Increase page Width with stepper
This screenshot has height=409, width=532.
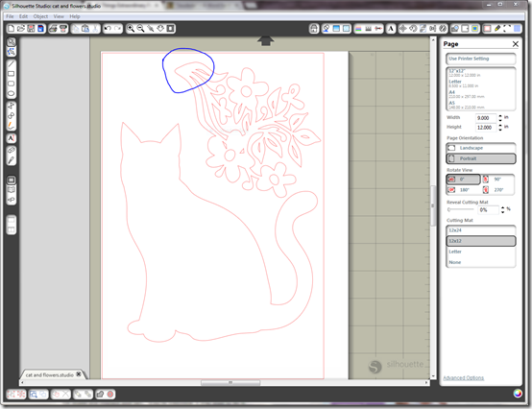tap(500, 116)
